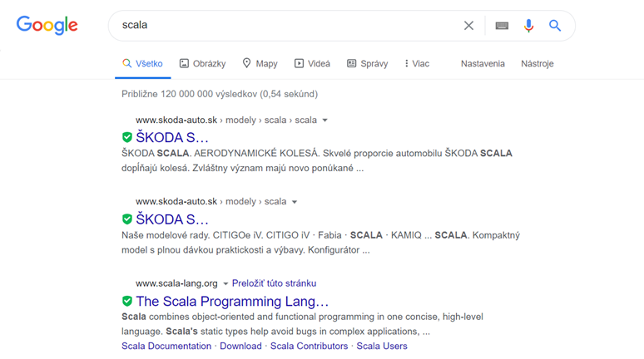
Task: Expand arrow next to www.scala-lang.org
Action: 225,284
